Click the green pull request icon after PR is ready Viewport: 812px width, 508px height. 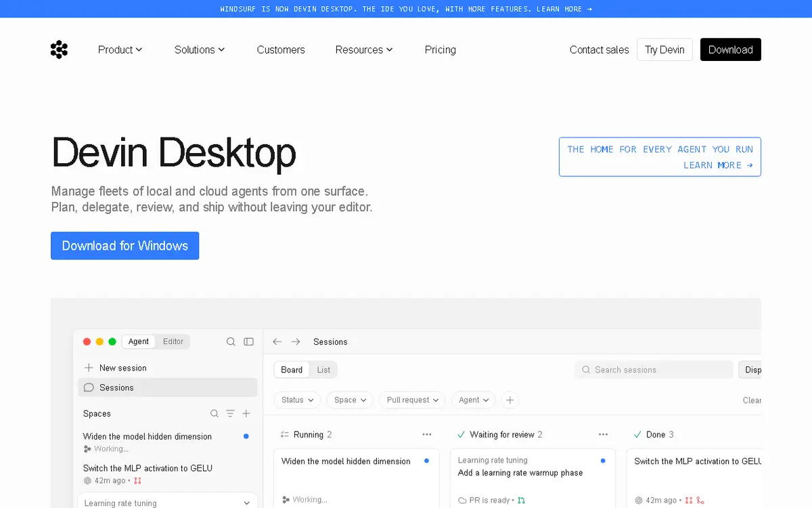521,501
